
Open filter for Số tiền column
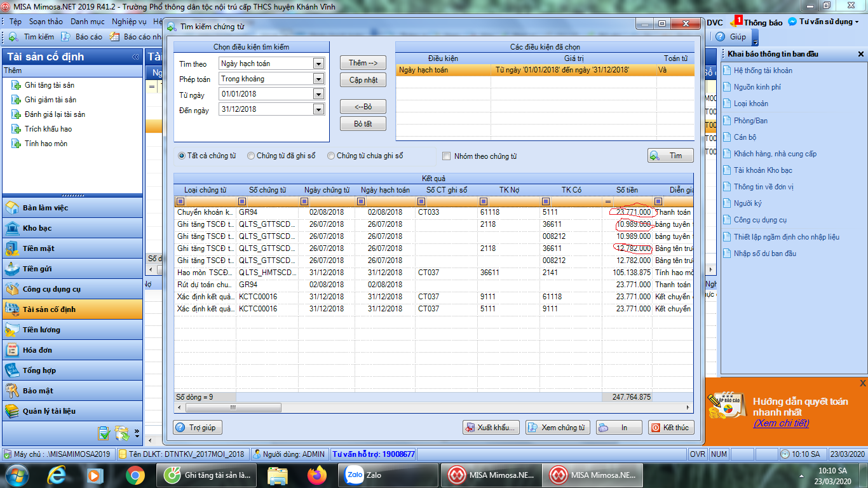(609, 201)
